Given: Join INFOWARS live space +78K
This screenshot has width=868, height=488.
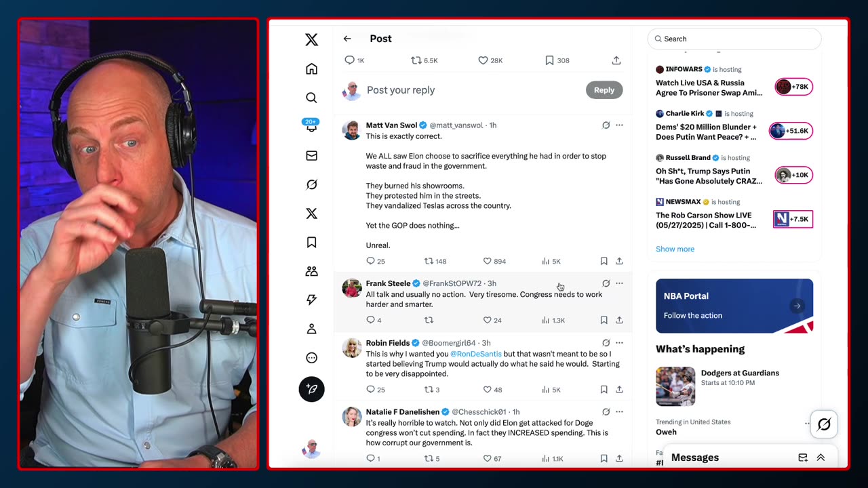Looking at the screenshot, I should [x=794, y=87].
